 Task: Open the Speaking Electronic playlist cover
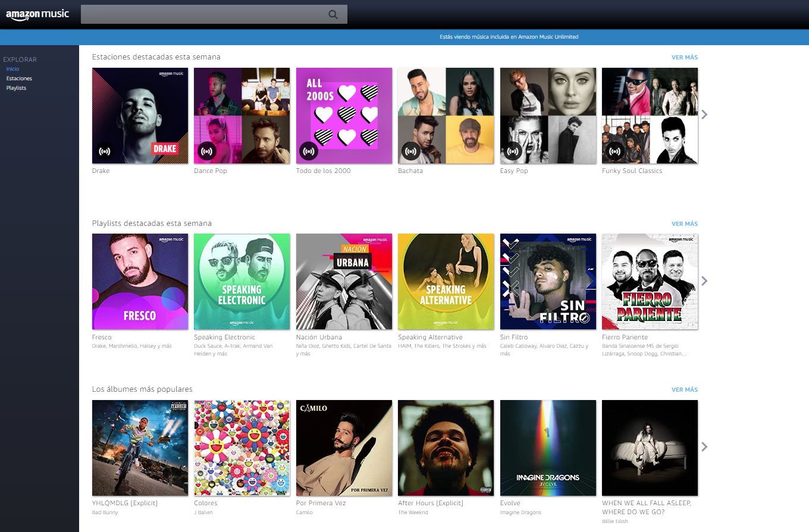pyautogui.click(x=242, y=282)
